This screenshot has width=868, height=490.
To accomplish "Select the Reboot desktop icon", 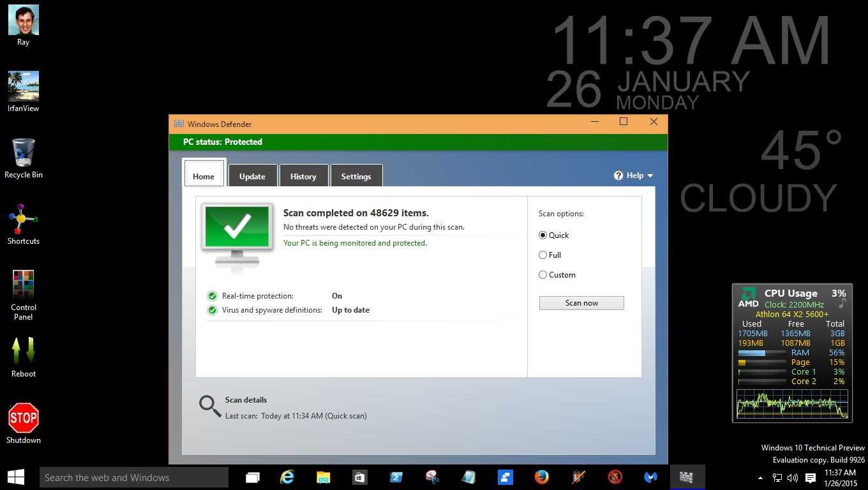I will tap(24, 357).
